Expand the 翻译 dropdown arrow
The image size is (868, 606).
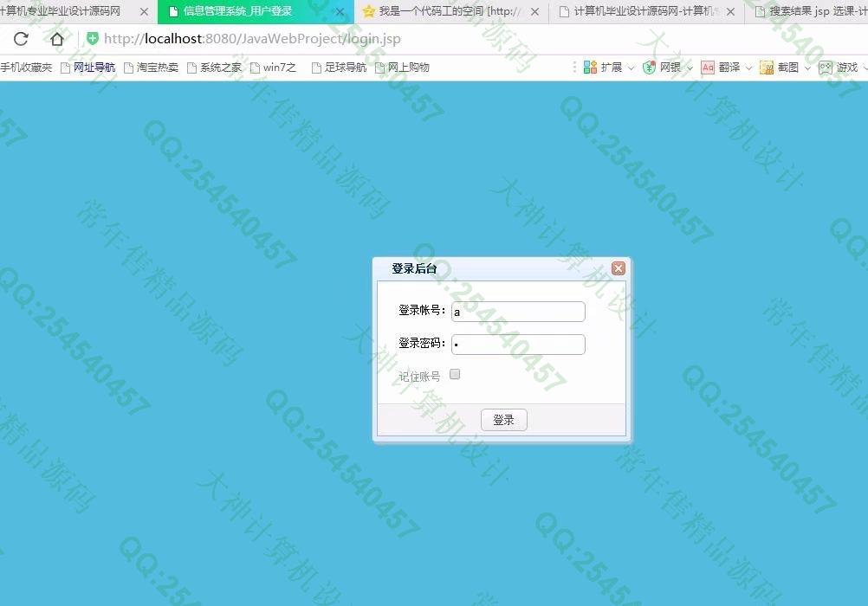coord(748,68)
